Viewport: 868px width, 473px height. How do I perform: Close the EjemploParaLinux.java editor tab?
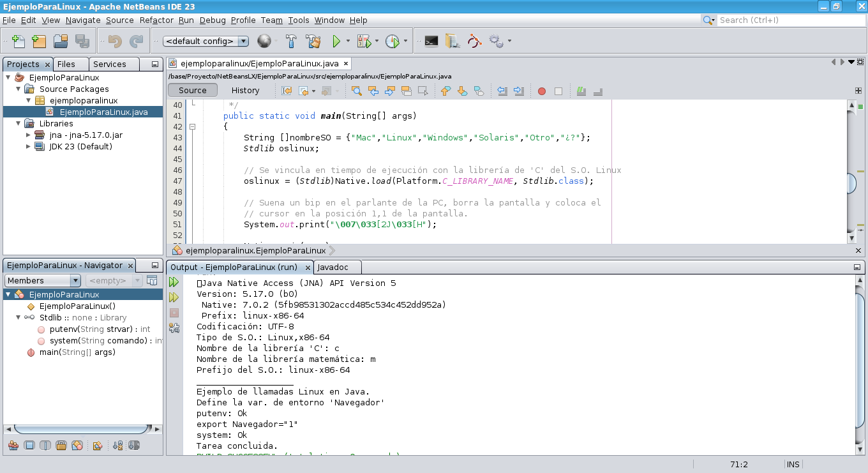point(345,64)
